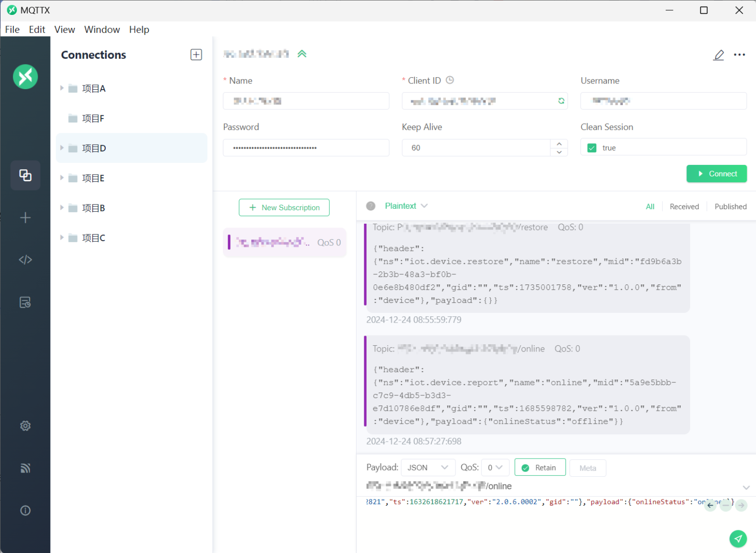Screen dimensions: 756x553
Task: Open Settings gear icon in sidebar
Action: point(26,426)
